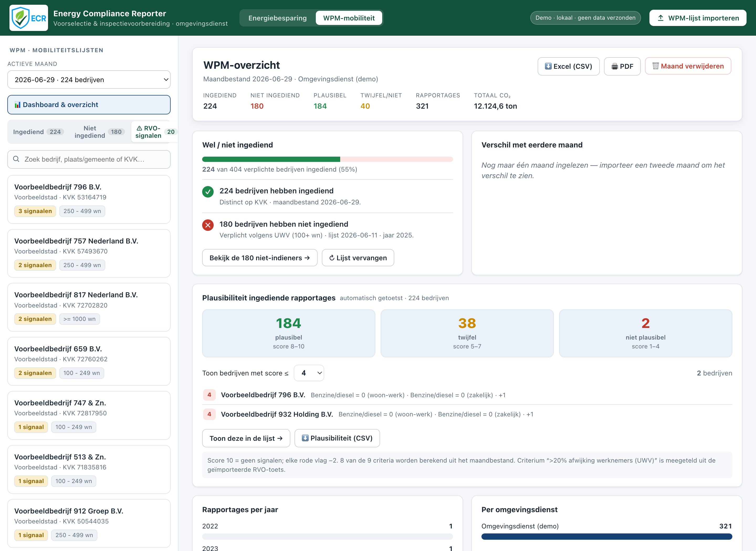Open the score threshold dropdown showing 4
This screenshot has height=551, width=756.
[x=309, y=373]
